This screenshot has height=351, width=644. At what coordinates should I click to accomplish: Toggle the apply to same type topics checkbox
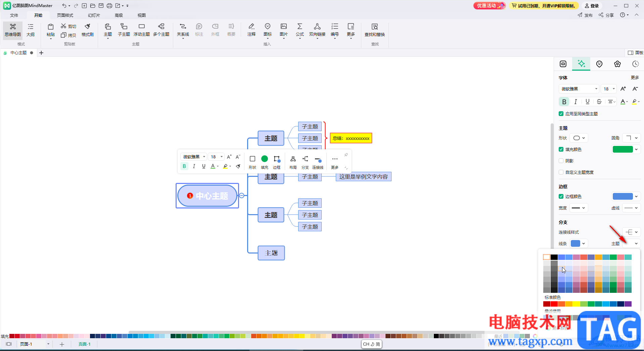coord(561,114)
